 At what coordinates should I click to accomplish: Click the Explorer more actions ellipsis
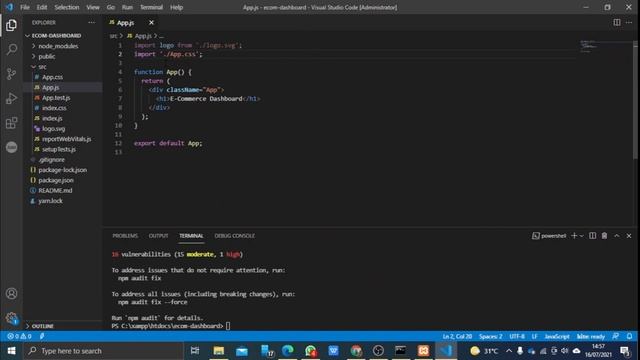(x=91, y=22)
